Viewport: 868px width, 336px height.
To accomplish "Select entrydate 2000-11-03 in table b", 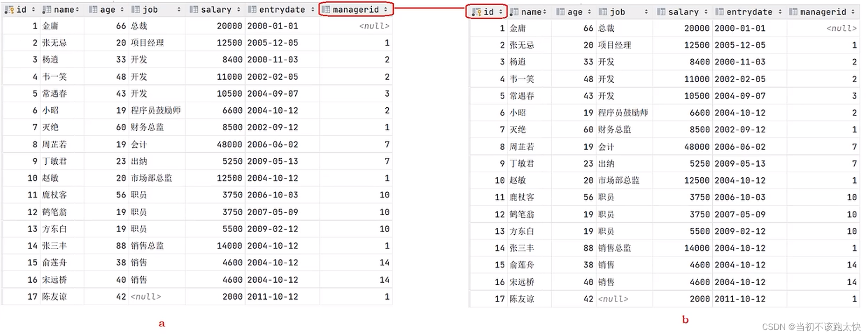I will pyautogui.click(x=740, y=62).
